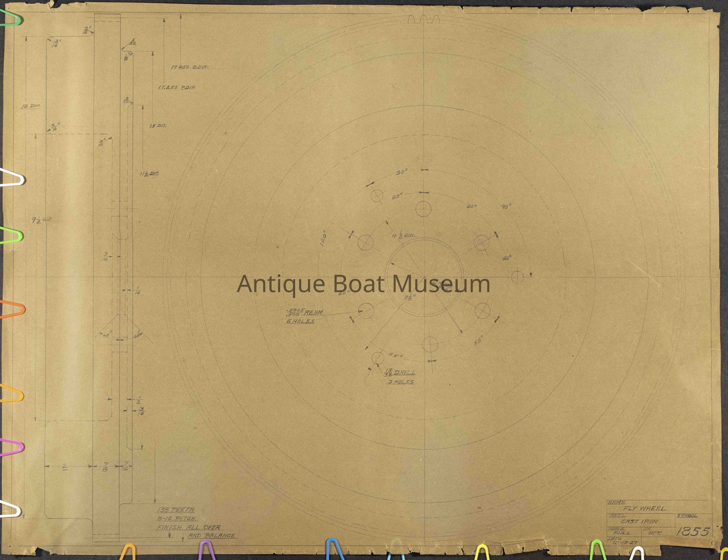Click the 13/32 DRILL 3 HOLES callout
Viewport: 728px width, 560px height.
coord(400,376)
